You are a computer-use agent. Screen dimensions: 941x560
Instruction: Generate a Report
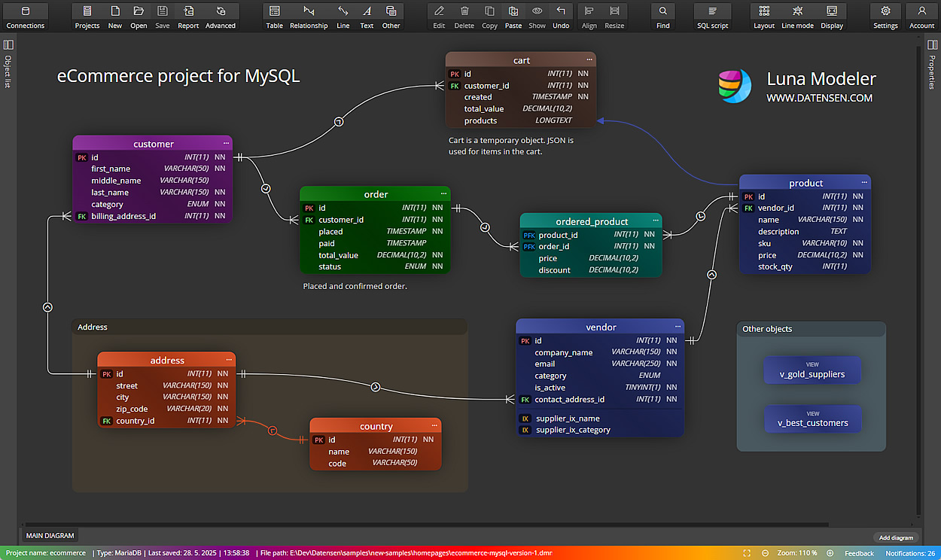point(188,17)
